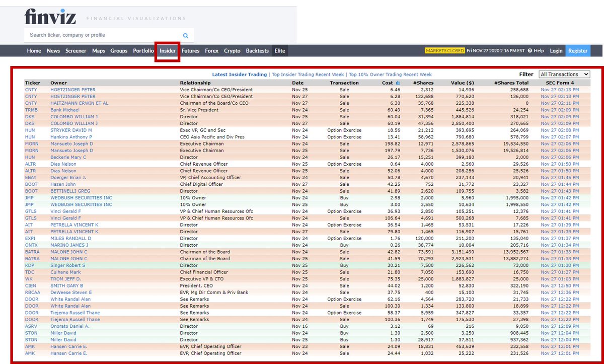
Task: Open the TRMB ticker link
Action: [31, 110]
